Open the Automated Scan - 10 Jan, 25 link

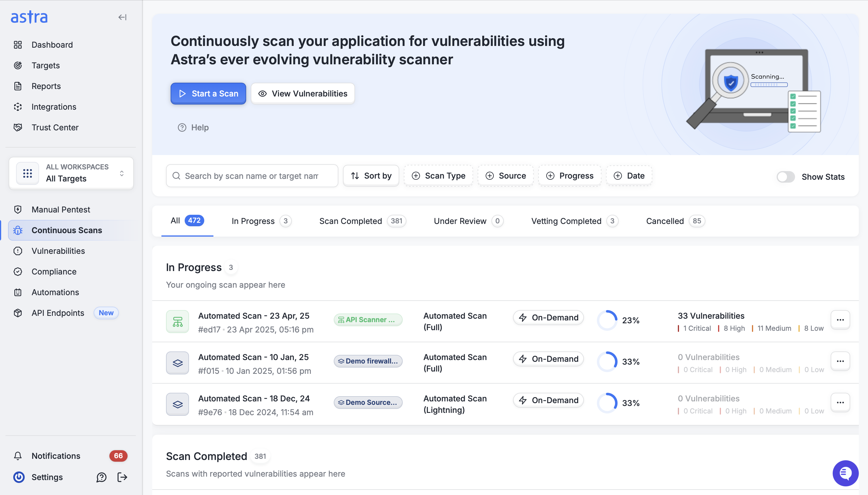pos(253,357)
